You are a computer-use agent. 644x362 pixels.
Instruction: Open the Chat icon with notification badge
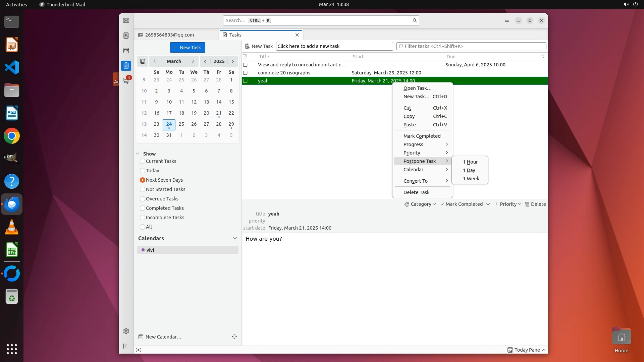tap(126, 80)
